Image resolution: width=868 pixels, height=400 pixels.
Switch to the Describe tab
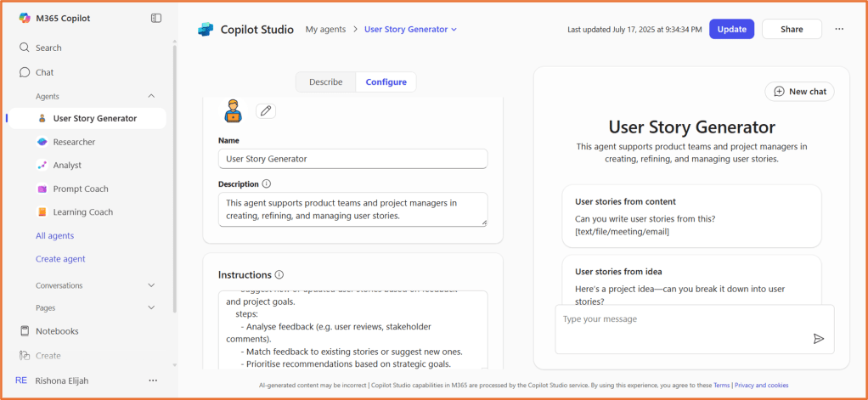(x=325, y=82)
